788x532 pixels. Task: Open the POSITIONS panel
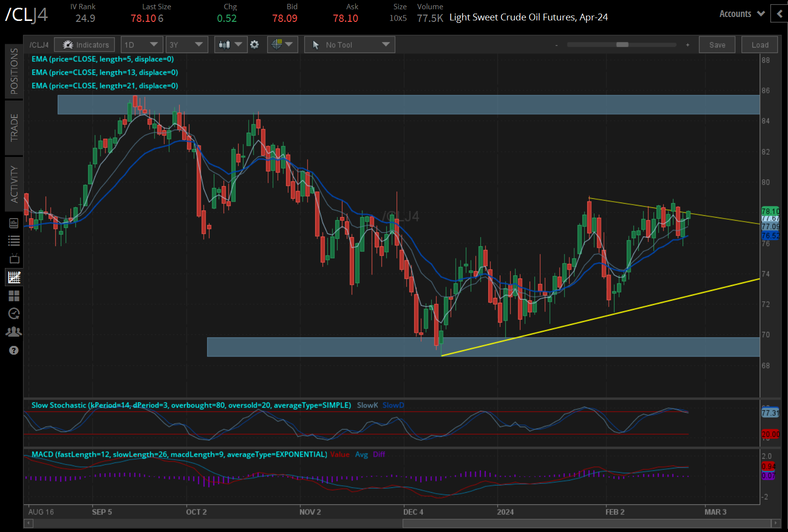[14, 71]
